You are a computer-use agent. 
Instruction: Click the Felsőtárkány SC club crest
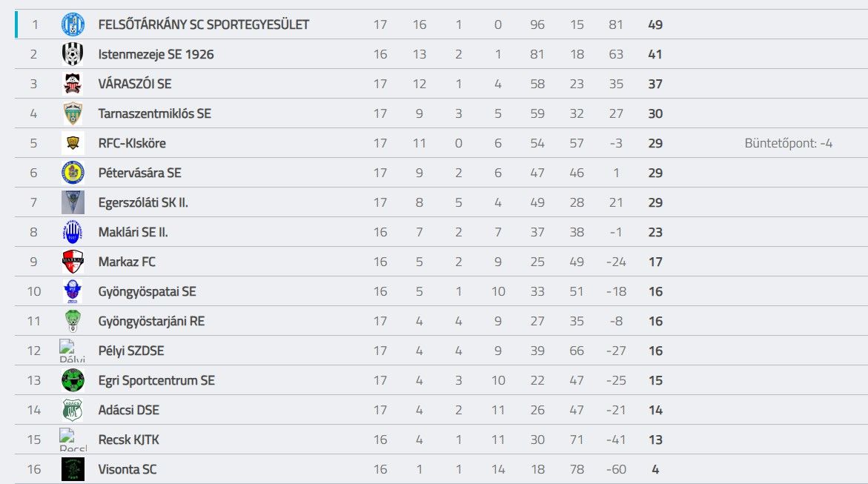coord(73,24)
